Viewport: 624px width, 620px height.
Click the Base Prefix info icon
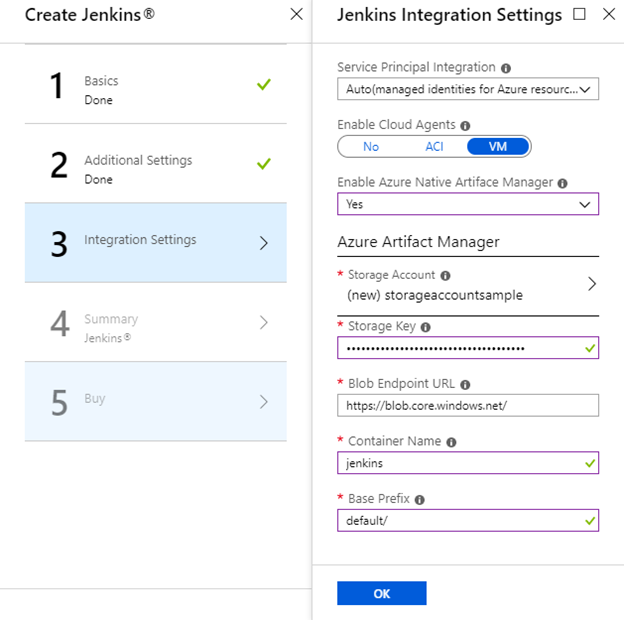point(419,499)
